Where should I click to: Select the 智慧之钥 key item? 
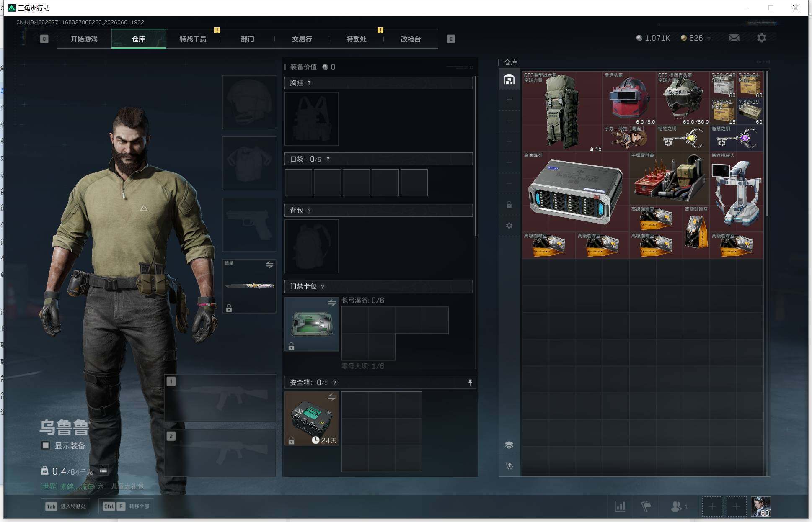point(737,138)
